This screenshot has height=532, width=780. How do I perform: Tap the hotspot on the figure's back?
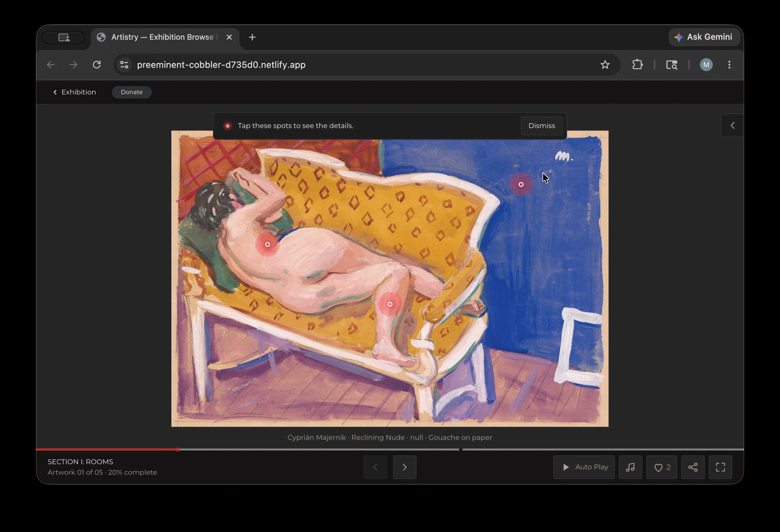268,244
